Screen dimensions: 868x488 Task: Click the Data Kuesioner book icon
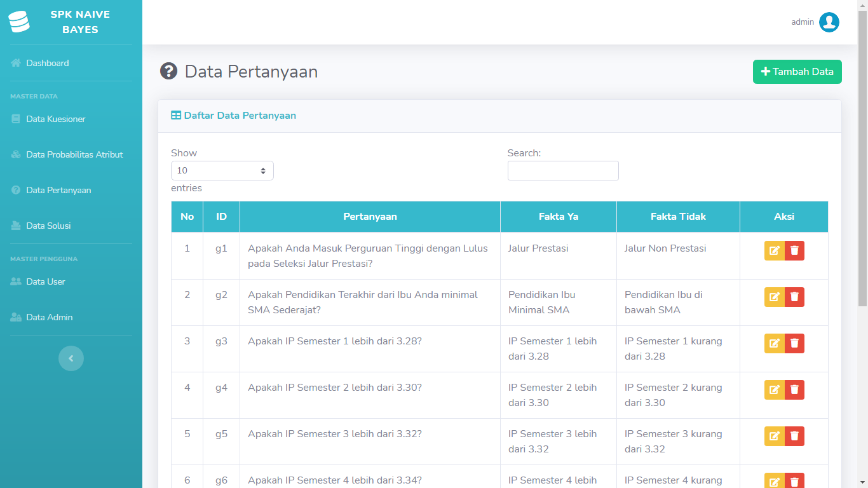16,119
